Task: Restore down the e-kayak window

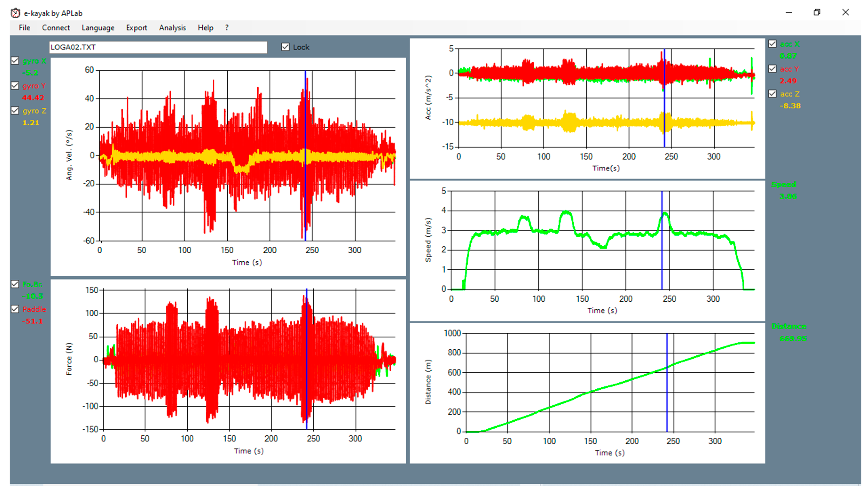Action: [816, 12]
